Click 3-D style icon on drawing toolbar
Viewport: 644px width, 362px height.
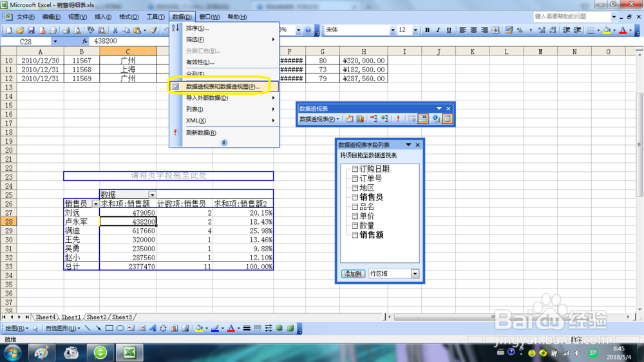click(x=290, y=329)
